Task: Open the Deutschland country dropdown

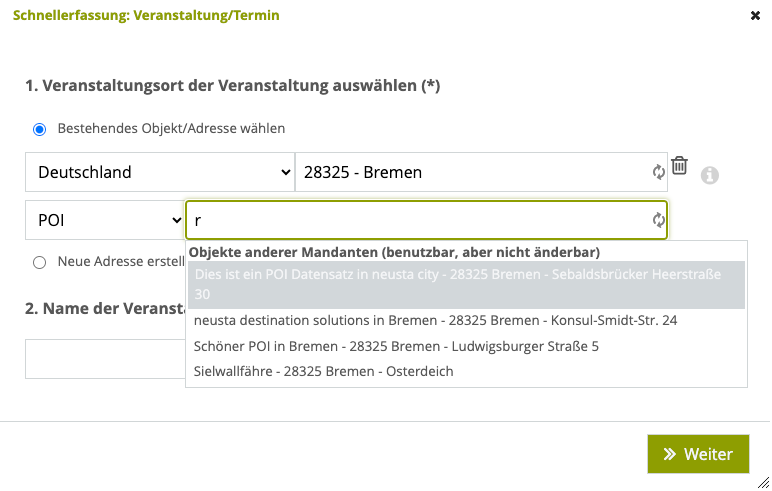Action: [x=160, y=172]
